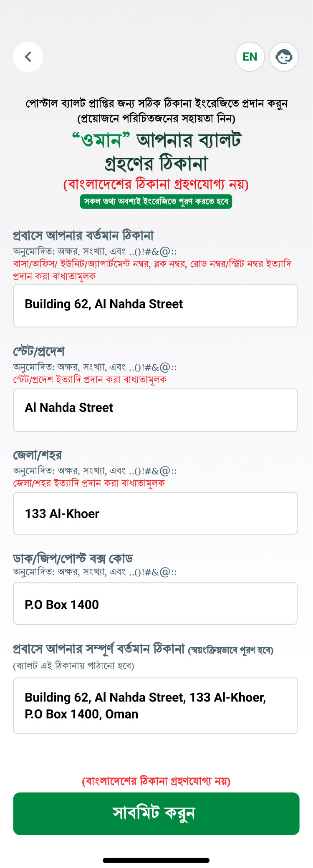Viewport: 313px width, 868px height.
Task: Open the support agent help icon
Action: (x=284, y=57)
